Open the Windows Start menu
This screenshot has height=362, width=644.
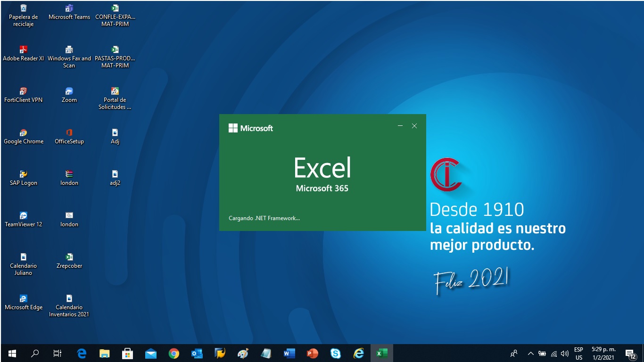12,353
